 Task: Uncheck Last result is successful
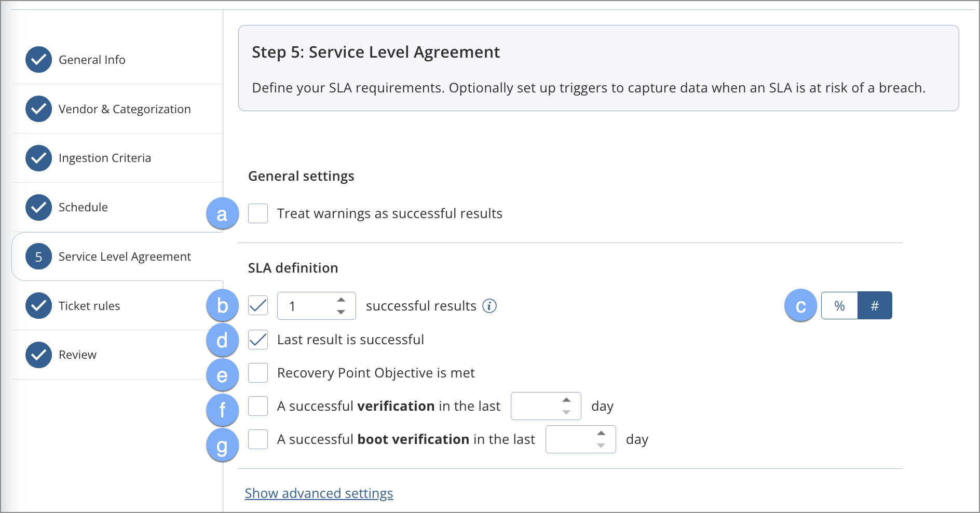pos(258,340)
